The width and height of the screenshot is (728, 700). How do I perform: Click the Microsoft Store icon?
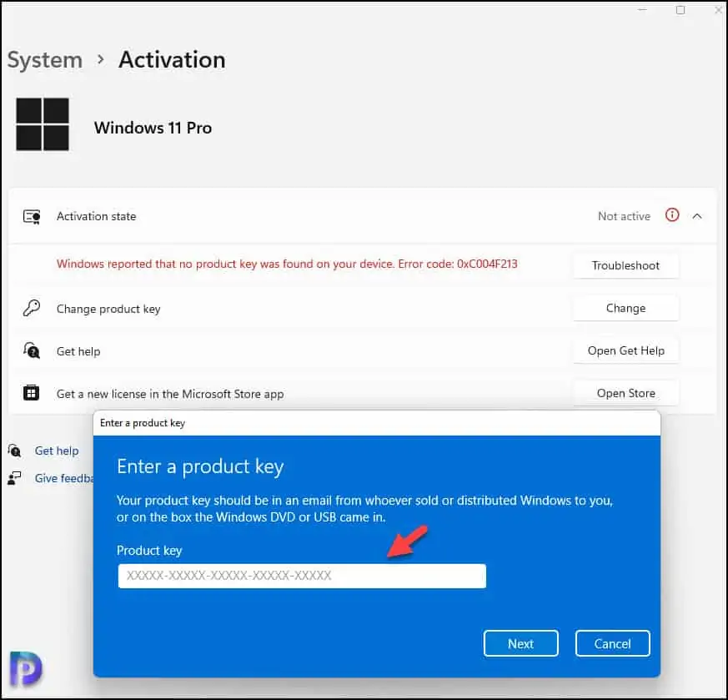point(32,393)
